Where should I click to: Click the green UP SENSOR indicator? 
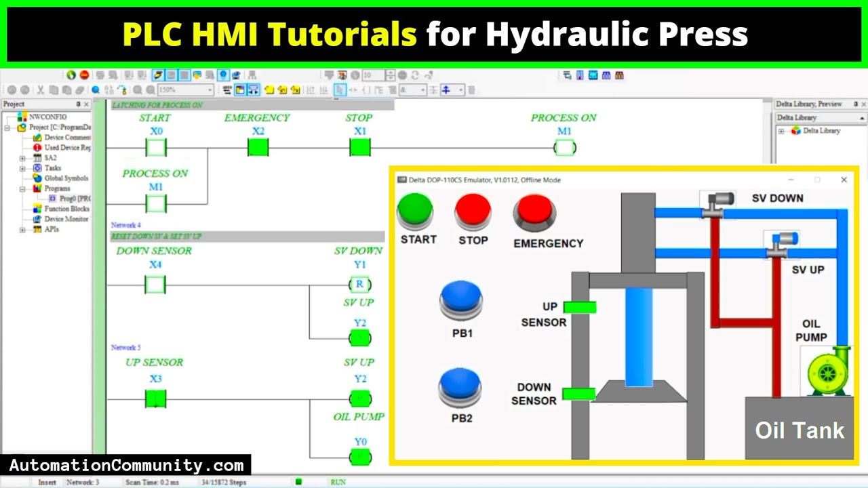(580, 307)
